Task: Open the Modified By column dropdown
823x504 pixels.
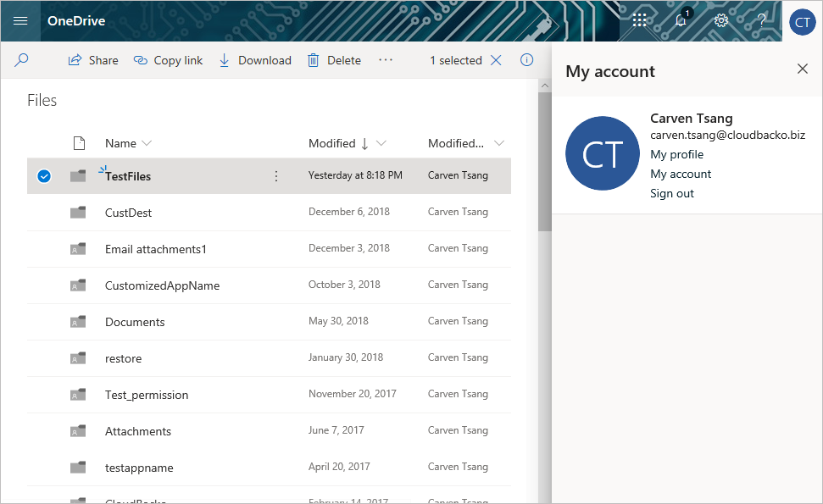Action: coord(498,143)
